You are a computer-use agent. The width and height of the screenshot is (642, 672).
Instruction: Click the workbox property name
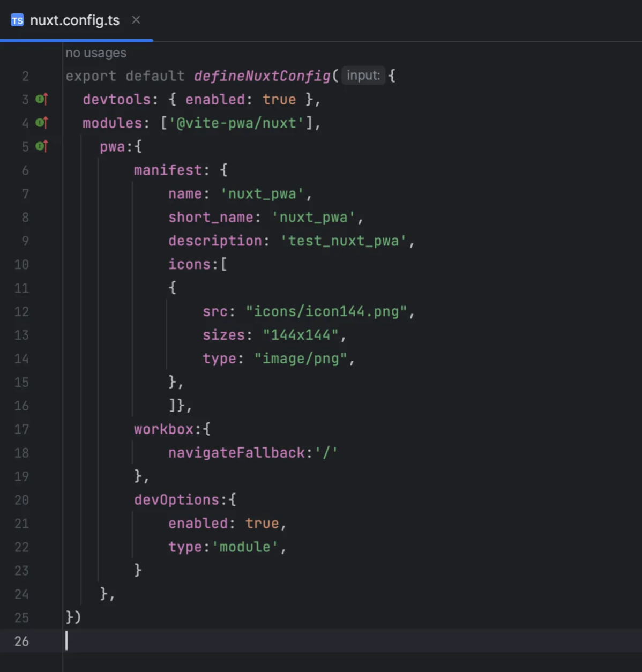(163, 429)
